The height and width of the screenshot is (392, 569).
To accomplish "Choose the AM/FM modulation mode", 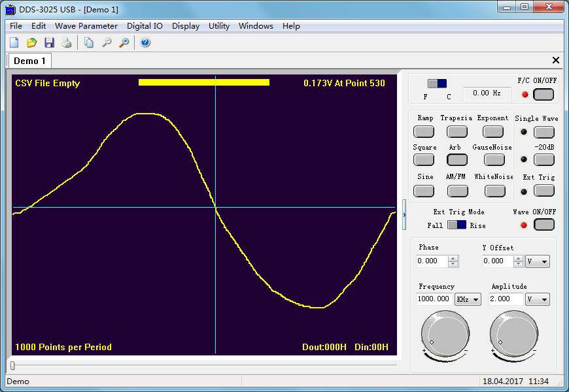I will (x=458, y=191).
